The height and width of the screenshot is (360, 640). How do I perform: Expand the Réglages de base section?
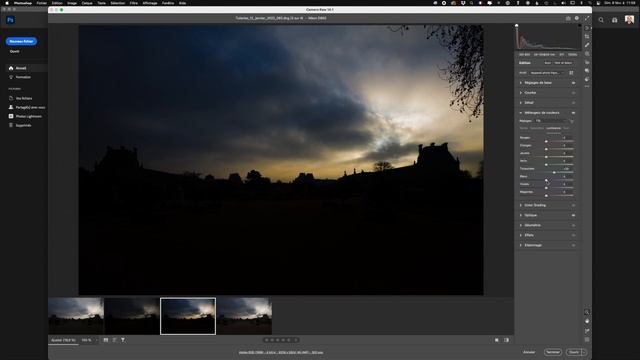tap(521, 83)
